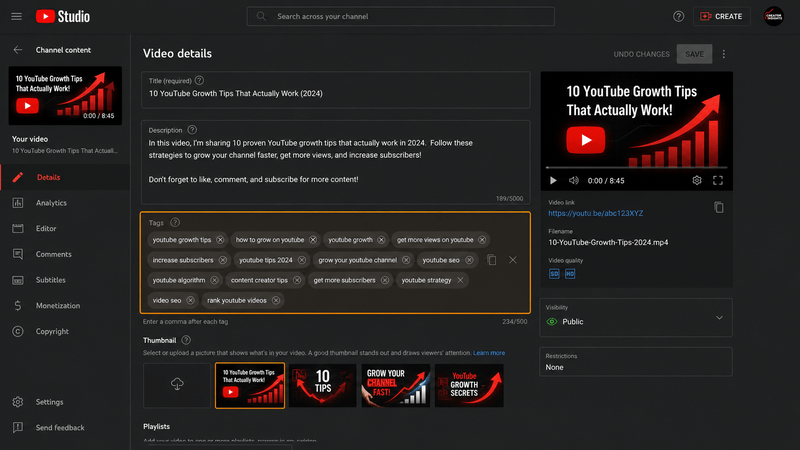Open the Monetization section
The image size is (800, 450).
pos(65,306)
